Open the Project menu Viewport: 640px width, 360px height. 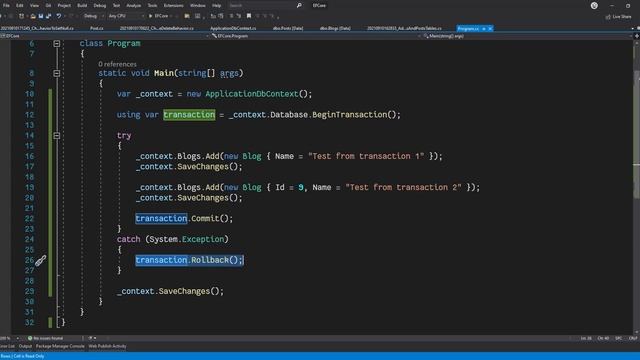pos(64,6)
